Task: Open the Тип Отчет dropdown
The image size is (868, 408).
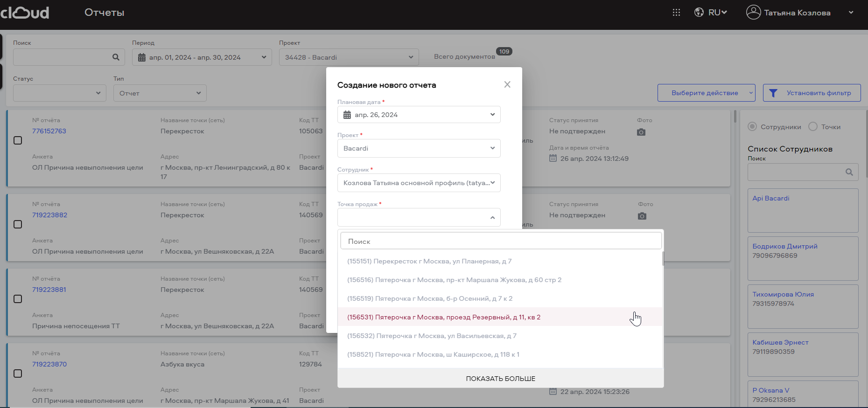Action: [x=160, y=93]
